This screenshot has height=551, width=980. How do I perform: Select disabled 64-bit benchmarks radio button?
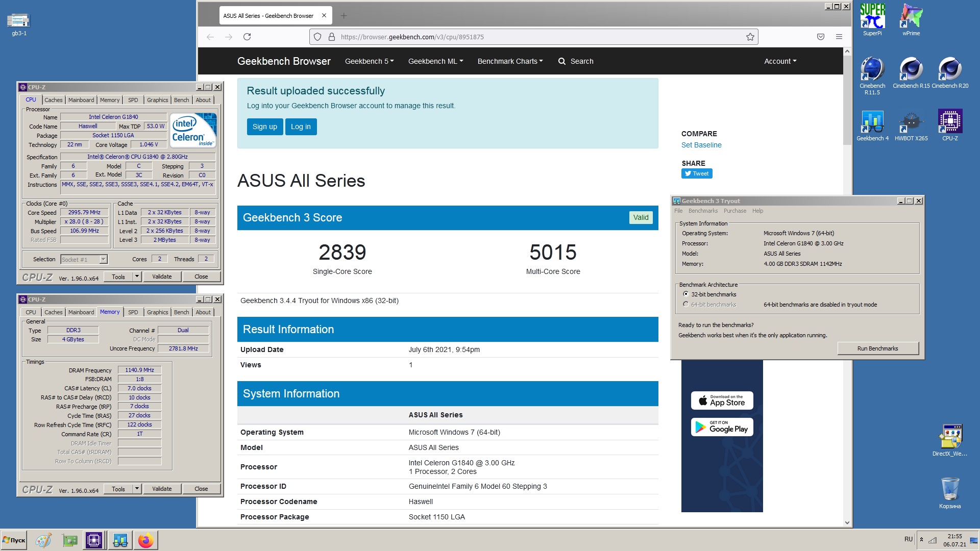click(x=685, y=305)
